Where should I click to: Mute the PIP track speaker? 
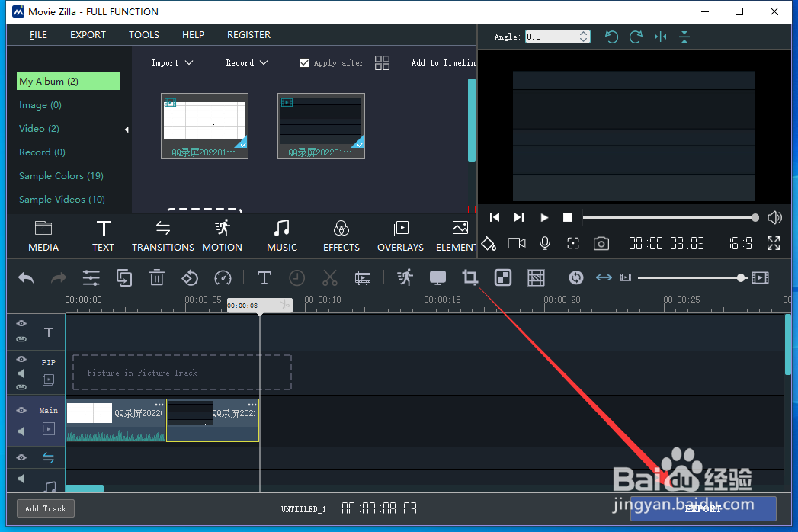pos(21,373)
